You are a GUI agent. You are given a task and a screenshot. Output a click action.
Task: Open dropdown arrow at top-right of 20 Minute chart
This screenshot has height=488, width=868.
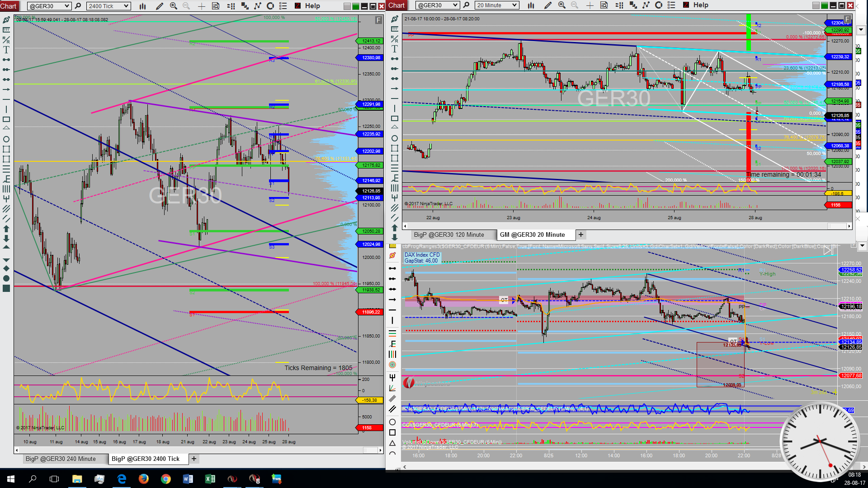point(861,30)
